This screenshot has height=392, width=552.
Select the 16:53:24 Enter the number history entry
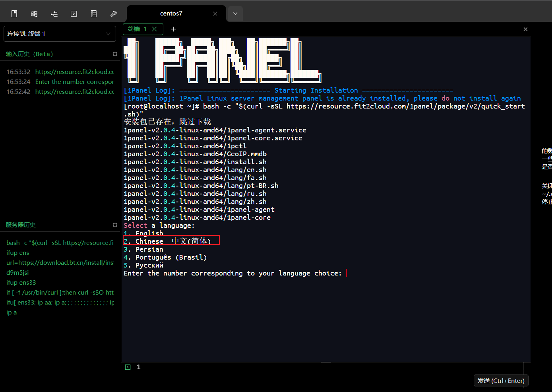coord(60,82)
